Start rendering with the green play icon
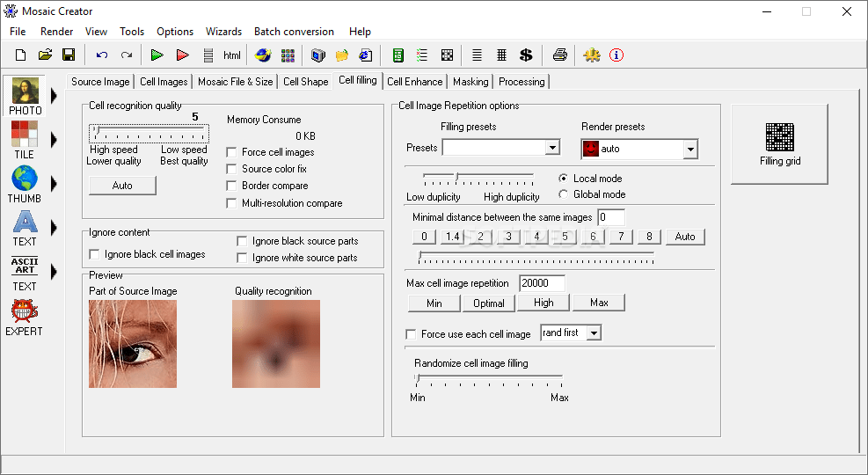868x475 pixels. pos(157,55)
